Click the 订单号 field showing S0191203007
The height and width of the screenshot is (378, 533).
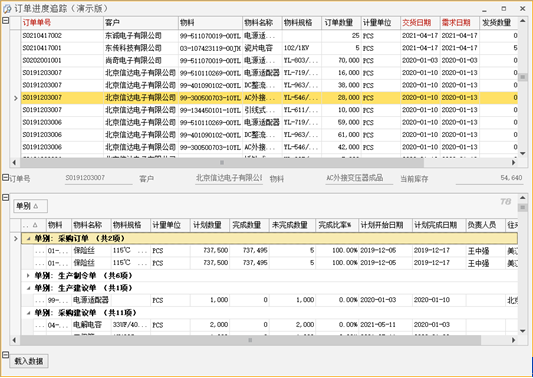tap(99, 178)
